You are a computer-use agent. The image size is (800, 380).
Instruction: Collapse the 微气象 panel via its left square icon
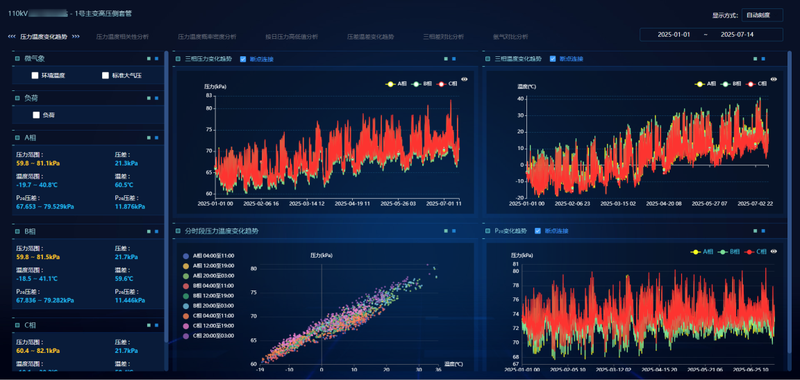tap(17, 59)
